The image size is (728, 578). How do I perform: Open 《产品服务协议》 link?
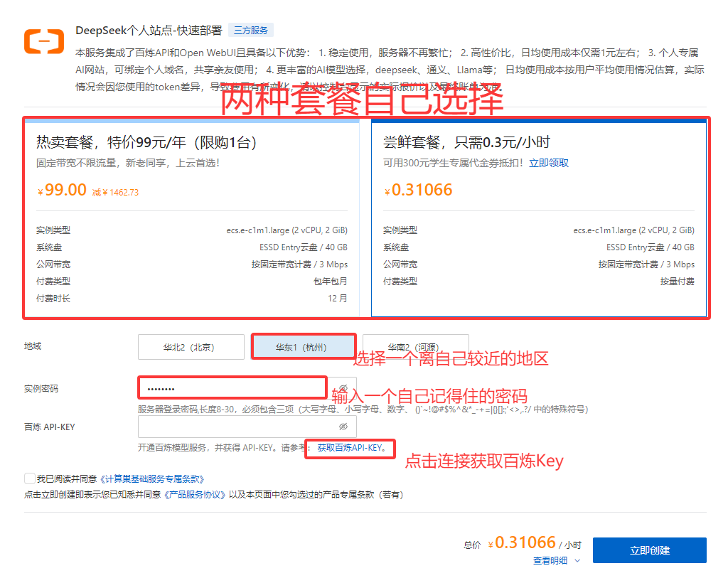(x=195, y=494)
